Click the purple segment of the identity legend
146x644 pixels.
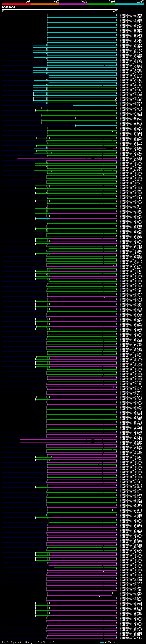73,4
